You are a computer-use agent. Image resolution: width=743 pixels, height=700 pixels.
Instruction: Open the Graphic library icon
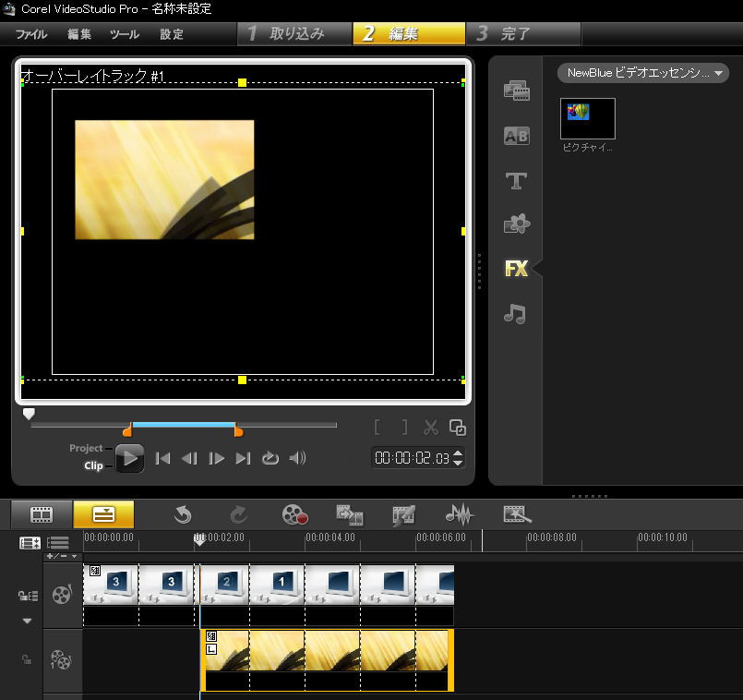click(x=517, y=223)
